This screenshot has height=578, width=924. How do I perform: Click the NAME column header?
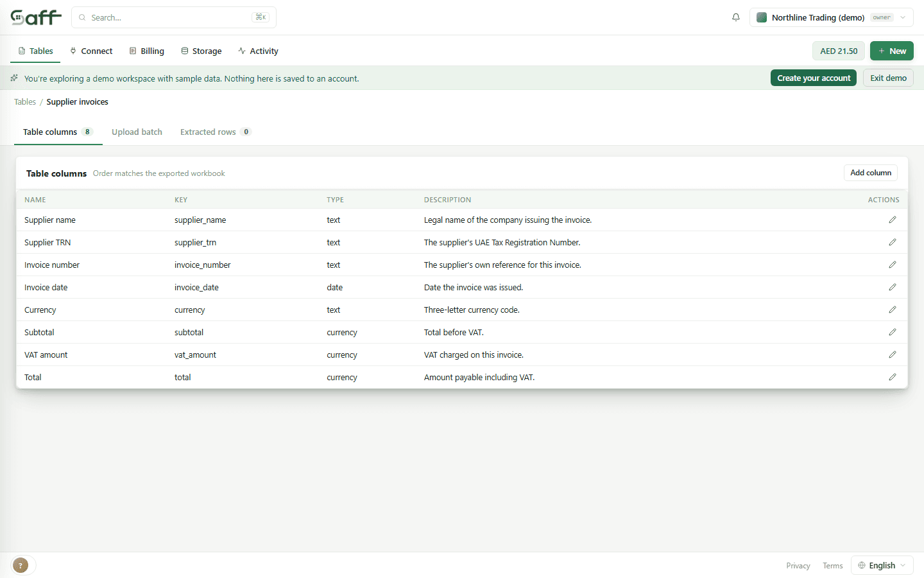pyautogui.click(x=35, y=200)
